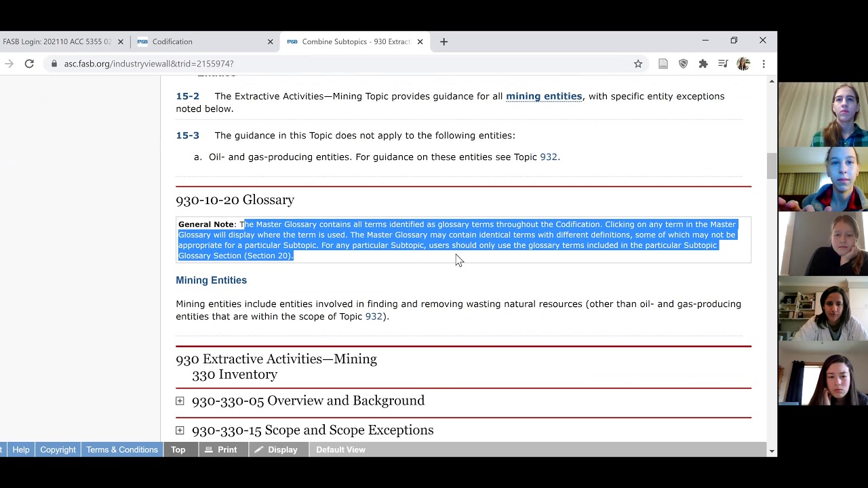View site information via the padlock icon

tap(54, 64)
